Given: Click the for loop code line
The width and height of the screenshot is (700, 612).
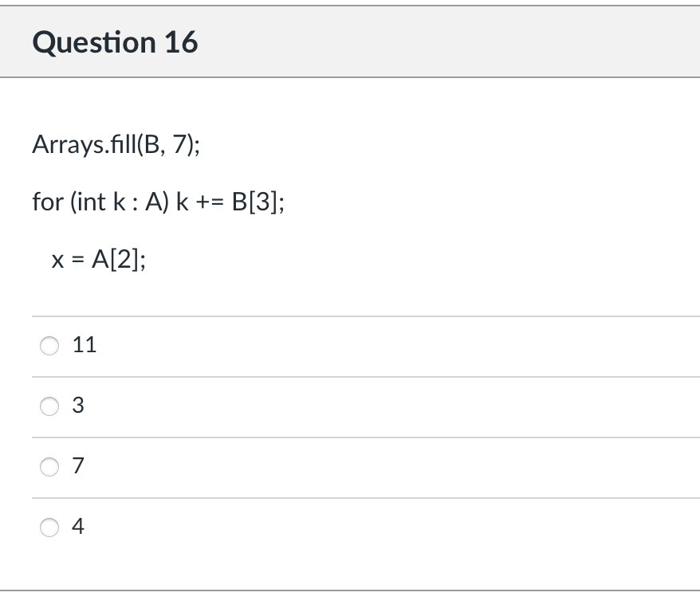Looking at the screenshot, I should 157,202.
